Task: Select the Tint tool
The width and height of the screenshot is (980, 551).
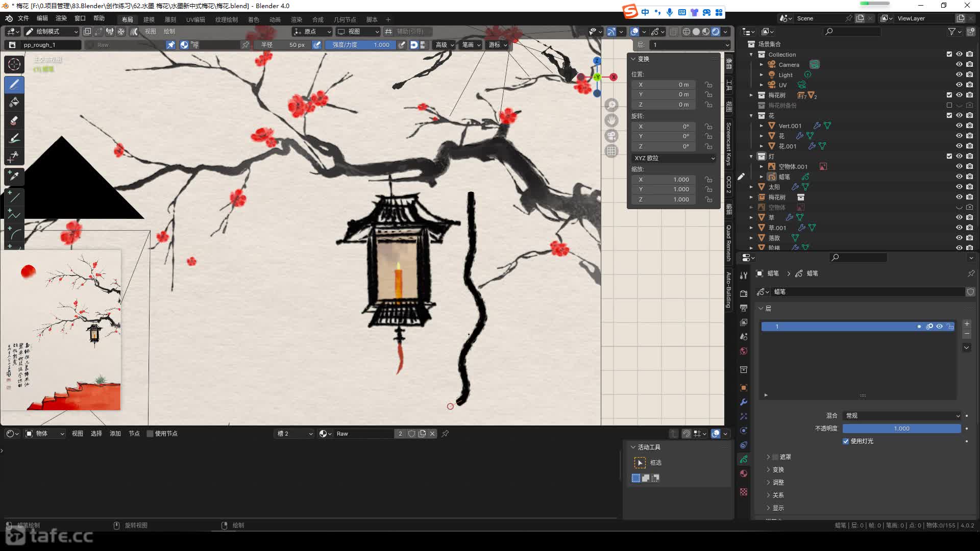Action: point(14,138)
